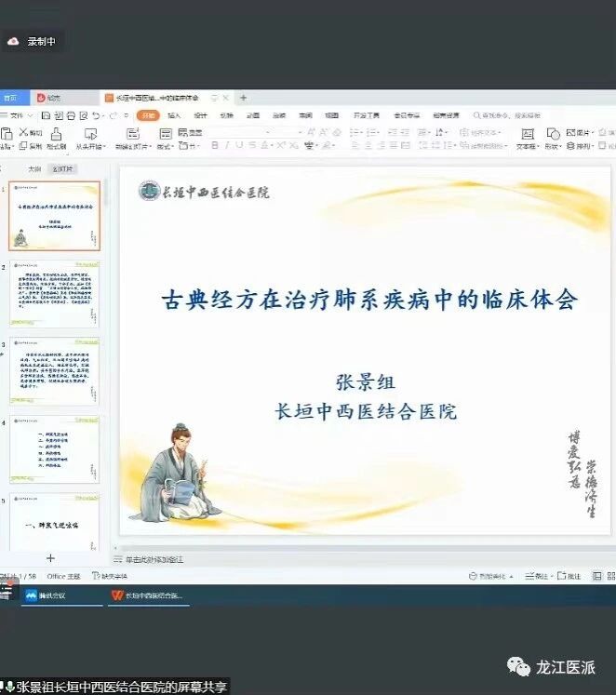Click the 缺失字体 status bar icon
616x695 pixels.
pos(108,576)
